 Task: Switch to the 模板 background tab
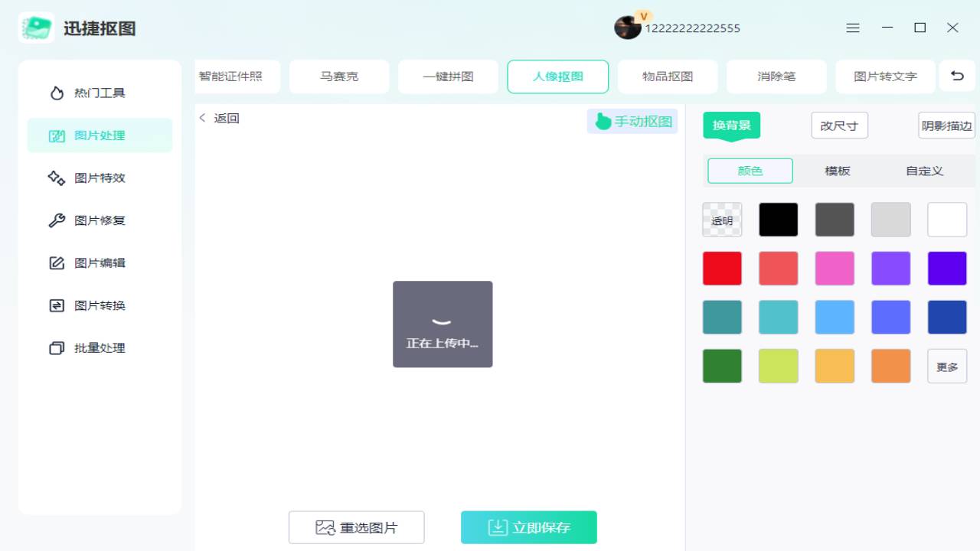point(837,171)
